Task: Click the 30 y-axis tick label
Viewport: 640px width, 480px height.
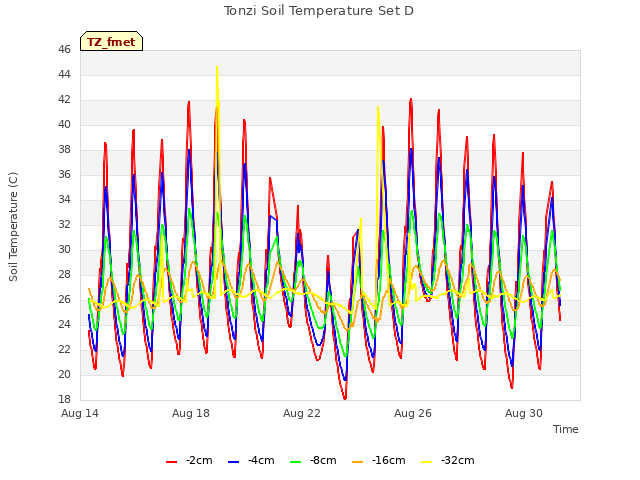Action: 64,249
